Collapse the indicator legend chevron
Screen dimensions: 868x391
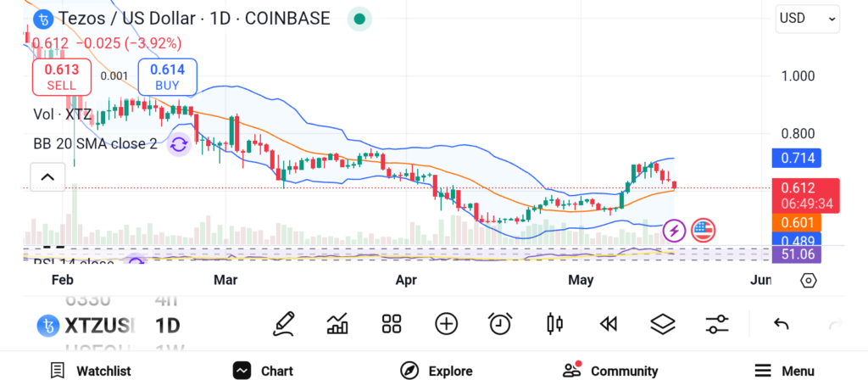[x=47, y=177]
